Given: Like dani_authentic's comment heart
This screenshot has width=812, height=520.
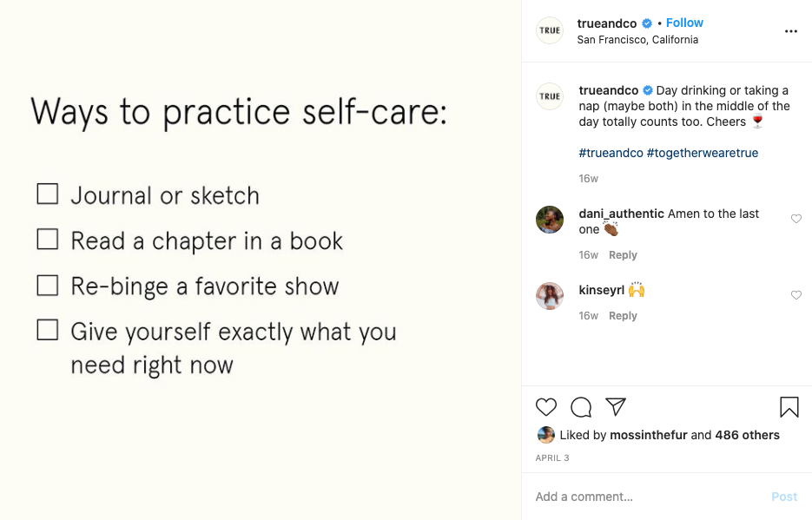Looking at the screenshot, I should tap(796, 219).
